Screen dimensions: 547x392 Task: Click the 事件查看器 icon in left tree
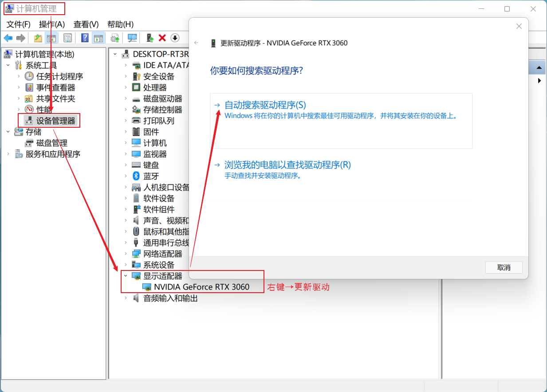(x=29, y=87)
